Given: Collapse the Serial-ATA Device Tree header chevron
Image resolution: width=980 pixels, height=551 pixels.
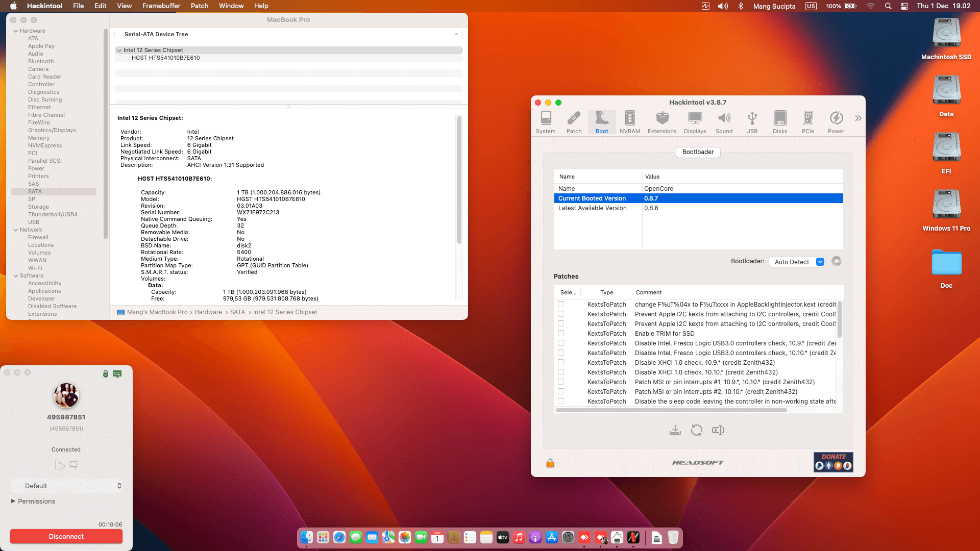Looking at the screenshot, I should [456, 34].
